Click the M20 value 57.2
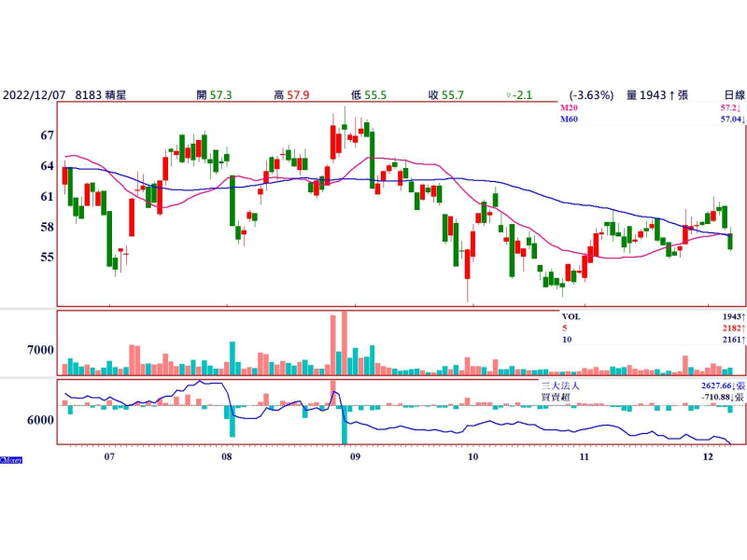The height and width of the screenshot is (560, 747). coord(730,107)
